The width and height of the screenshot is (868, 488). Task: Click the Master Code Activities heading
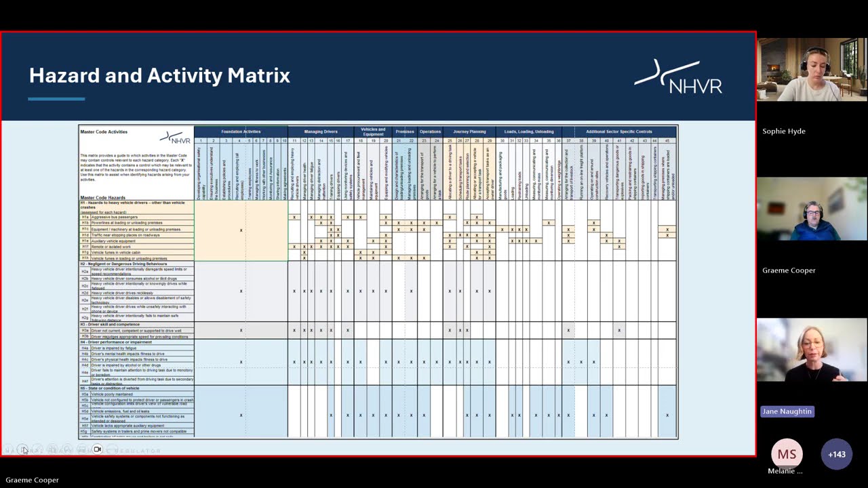tap(104, 132)
